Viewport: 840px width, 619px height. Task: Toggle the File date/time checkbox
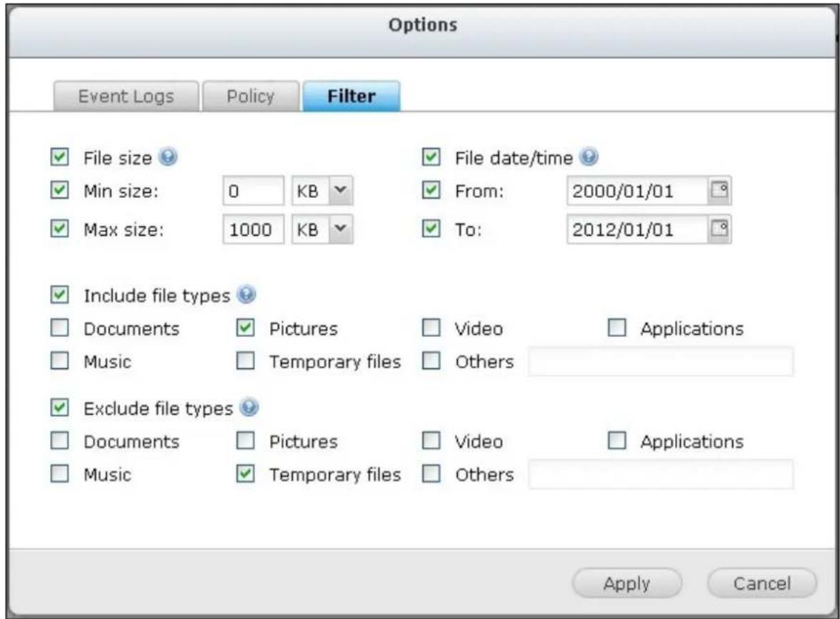tap(431, 157)
